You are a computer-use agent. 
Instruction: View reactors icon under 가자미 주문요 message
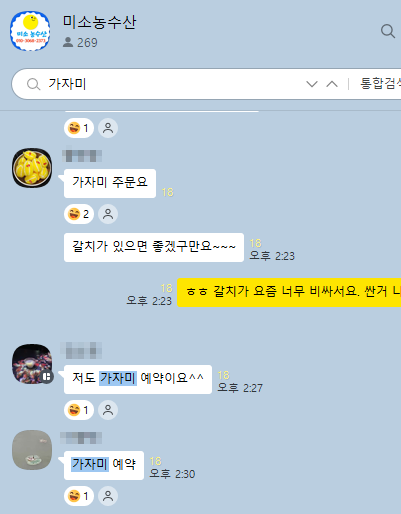[x=108, y=214]
